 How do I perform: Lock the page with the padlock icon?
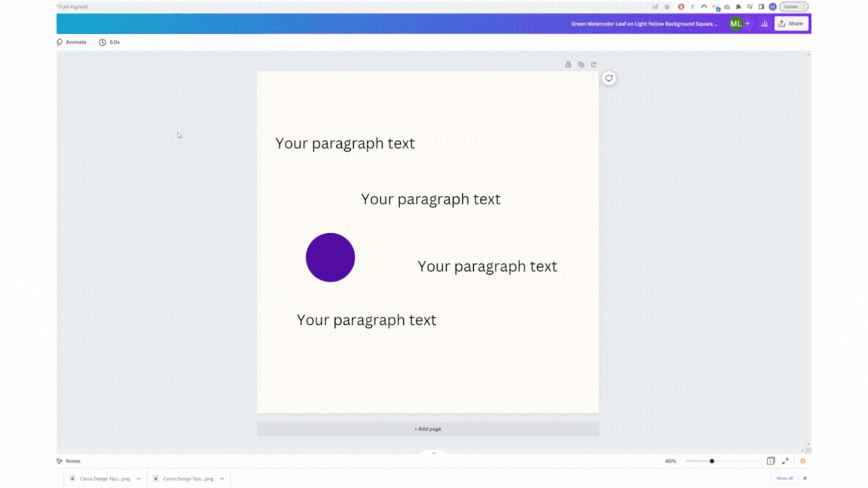tap(568, 64)
